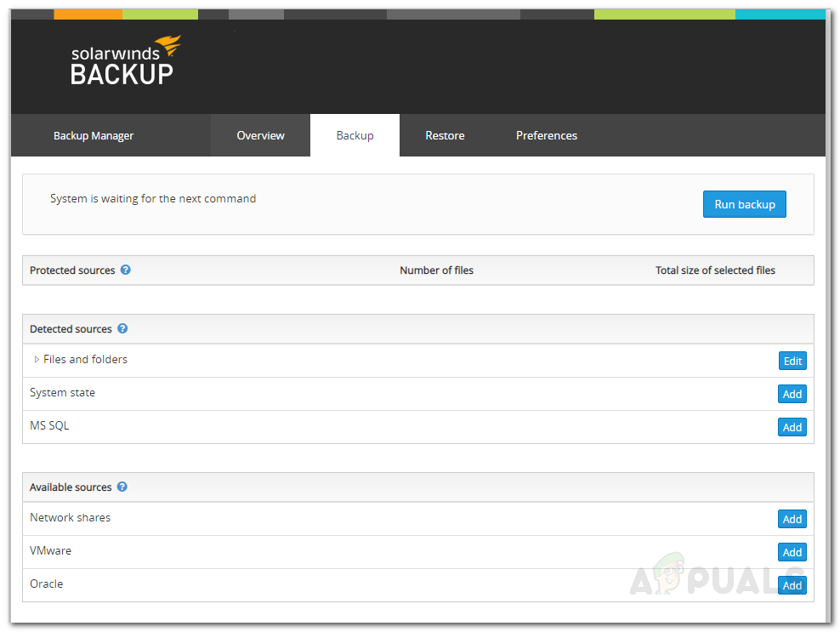The height and width of the screenshot is (632, 840).
Task: Click the Files and folders label
Action: point(85,359)
